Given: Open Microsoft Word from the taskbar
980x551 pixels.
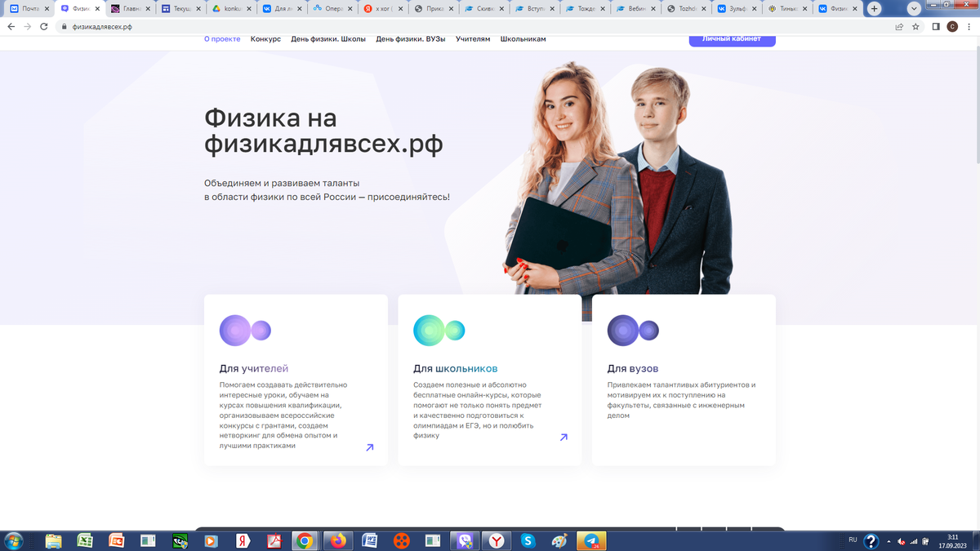Looking at the screenshot, I should tap(369, 540).
